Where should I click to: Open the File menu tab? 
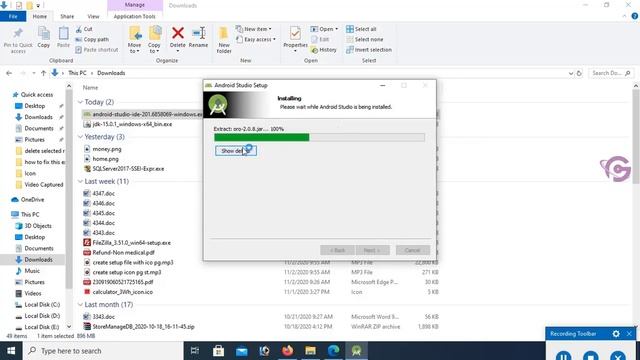click(x=13, y=16)
